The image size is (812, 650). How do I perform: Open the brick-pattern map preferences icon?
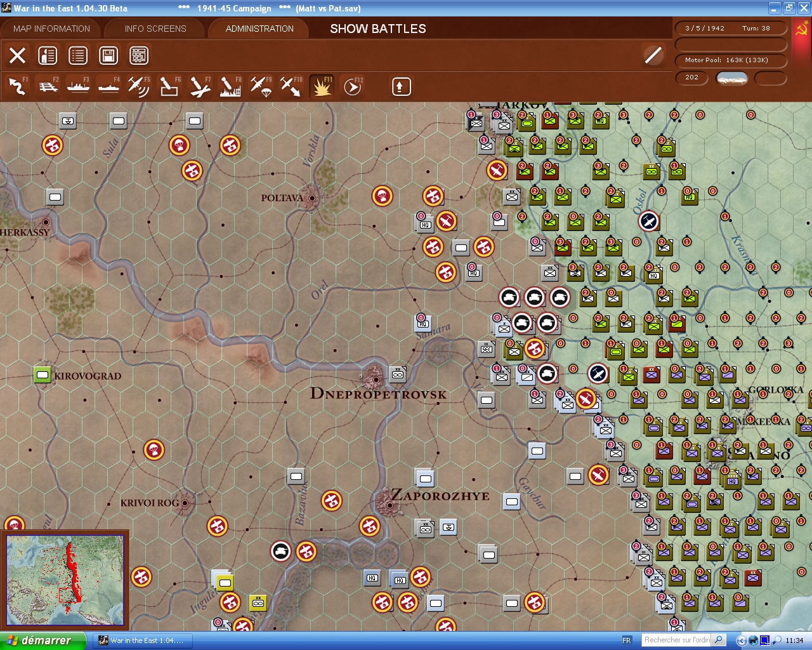[139, 56]
